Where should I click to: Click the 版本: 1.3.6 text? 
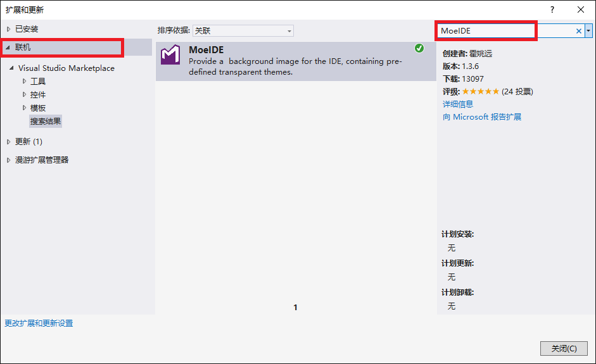460,66
